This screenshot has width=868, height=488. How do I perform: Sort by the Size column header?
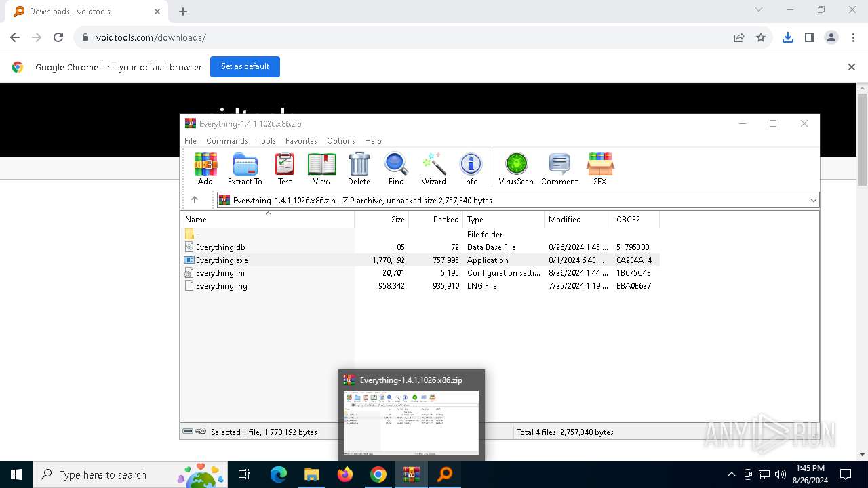pos(382,220)
